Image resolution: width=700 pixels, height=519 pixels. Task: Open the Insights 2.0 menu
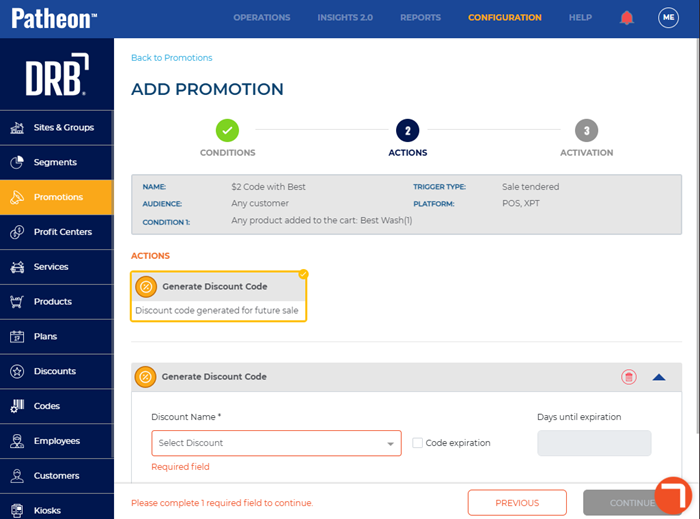[x=345, y=17]
